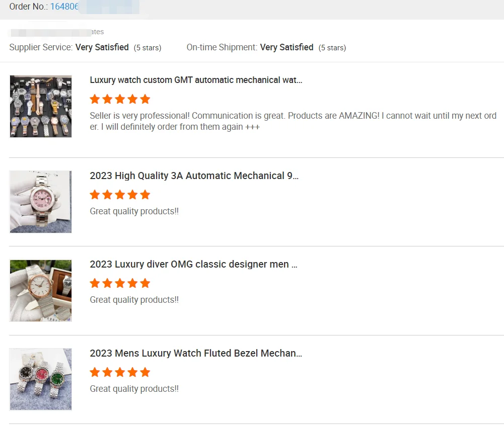This screenshot has height=425, width=504.
Task: Click the Supplier Service Very Satisfied rating text
Action: click(x=102, y=47)
